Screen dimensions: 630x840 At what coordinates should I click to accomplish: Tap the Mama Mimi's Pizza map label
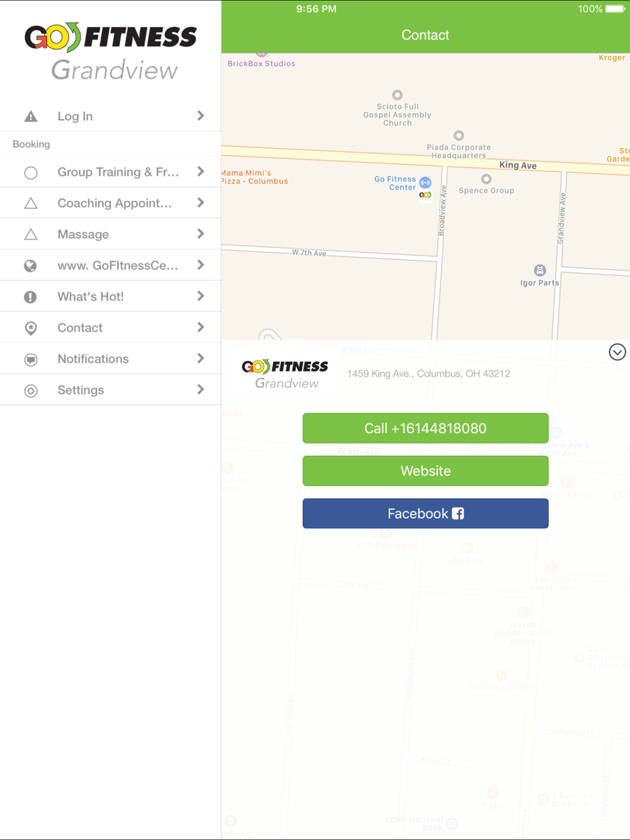pyautogui.click(x=255, y=177)
